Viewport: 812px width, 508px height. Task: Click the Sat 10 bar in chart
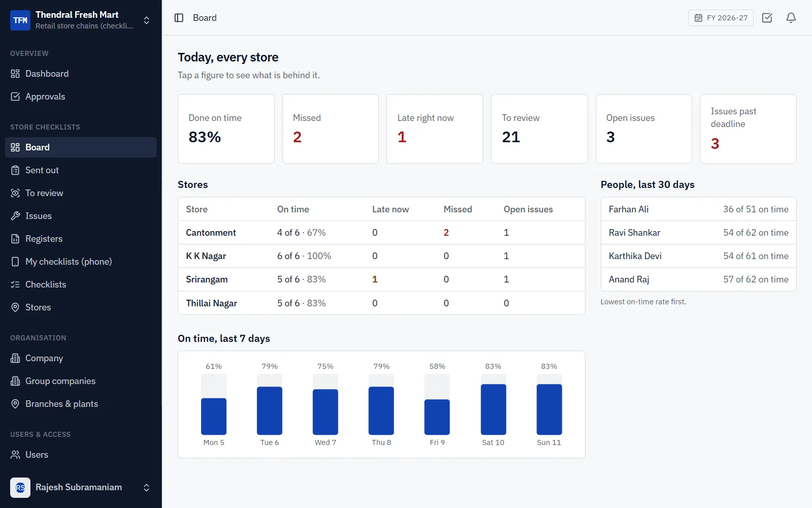(493, 409)
